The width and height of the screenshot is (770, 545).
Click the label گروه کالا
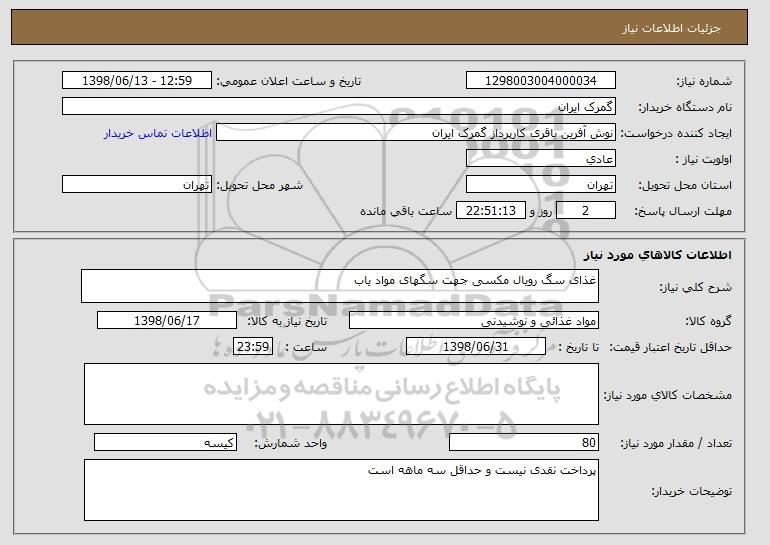(x=708, y=321)
